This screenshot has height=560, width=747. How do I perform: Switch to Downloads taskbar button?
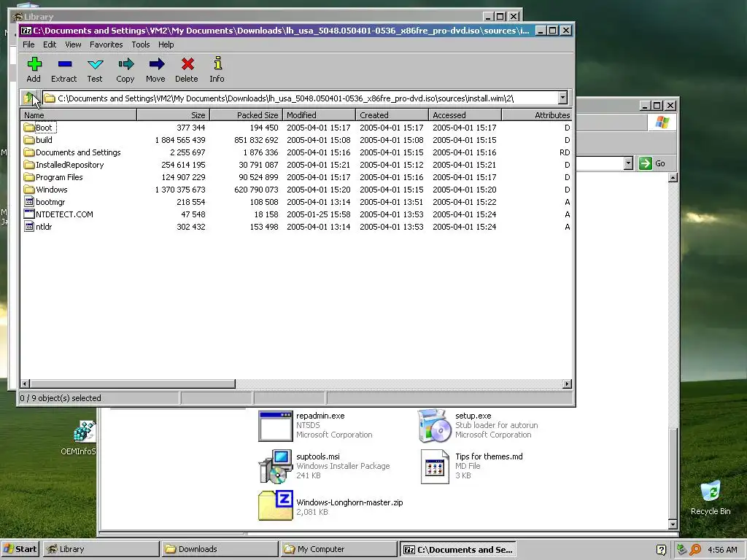tap(220, 549)
